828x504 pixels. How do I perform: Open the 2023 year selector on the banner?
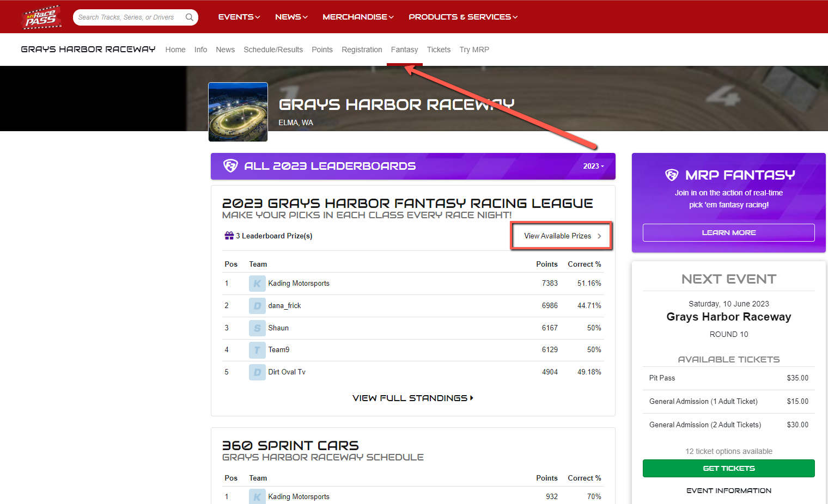click(593, 166)
